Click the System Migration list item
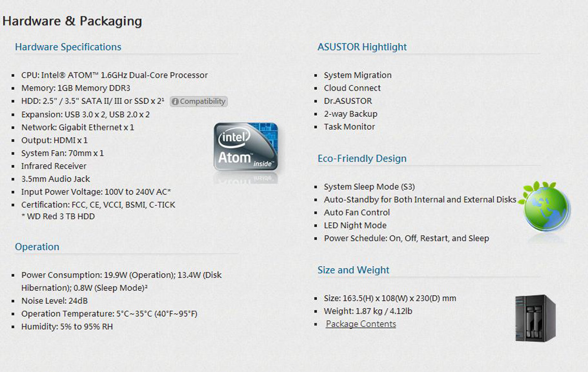588x372 pixels. tap(358, 75)
